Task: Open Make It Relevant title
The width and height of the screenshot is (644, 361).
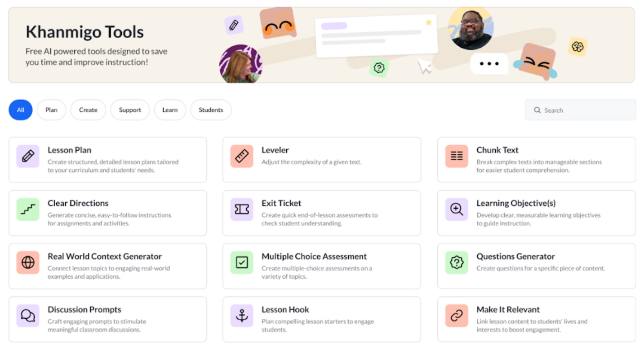Action: tap(508, 309)
